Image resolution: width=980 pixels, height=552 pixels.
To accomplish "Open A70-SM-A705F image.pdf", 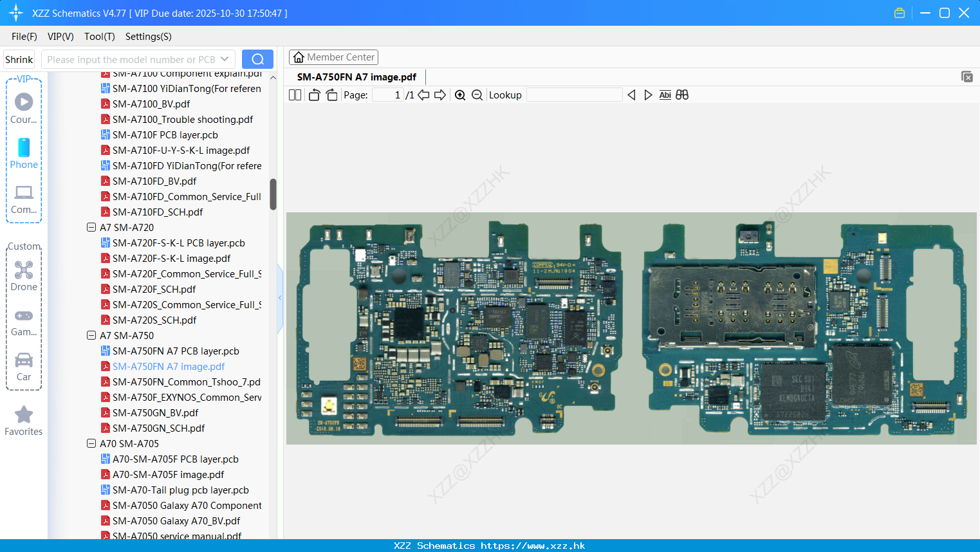I will click(x=168, y=474).
